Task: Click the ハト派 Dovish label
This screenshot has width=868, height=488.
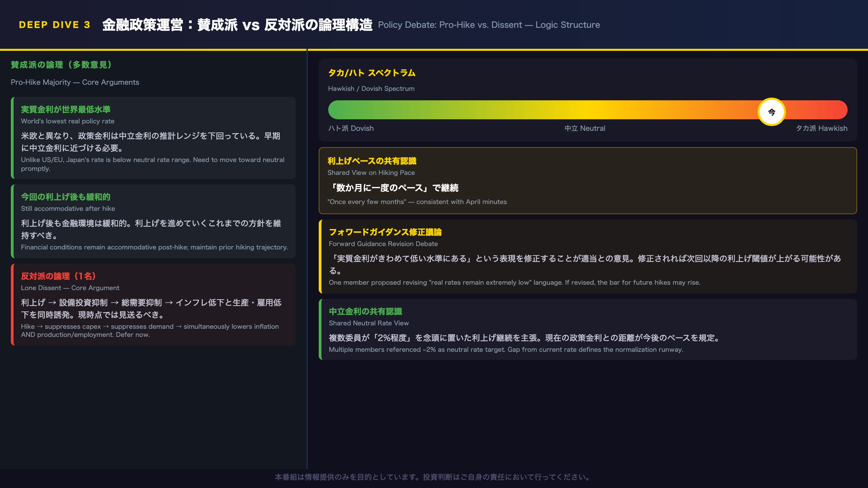Action: pos(351,128)
